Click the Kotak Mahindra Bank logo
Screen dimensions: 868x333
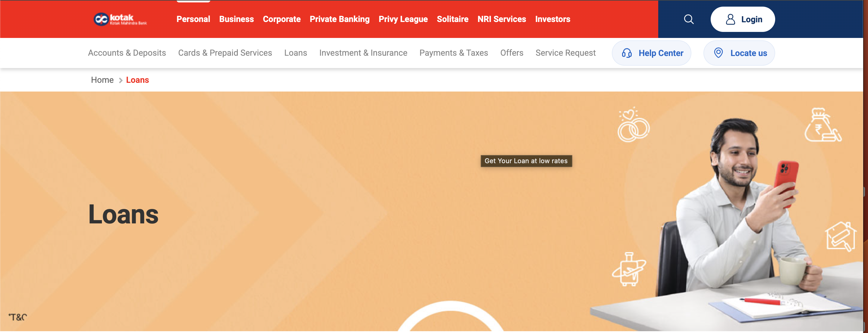pyautogui.click(x=120, y=19)
